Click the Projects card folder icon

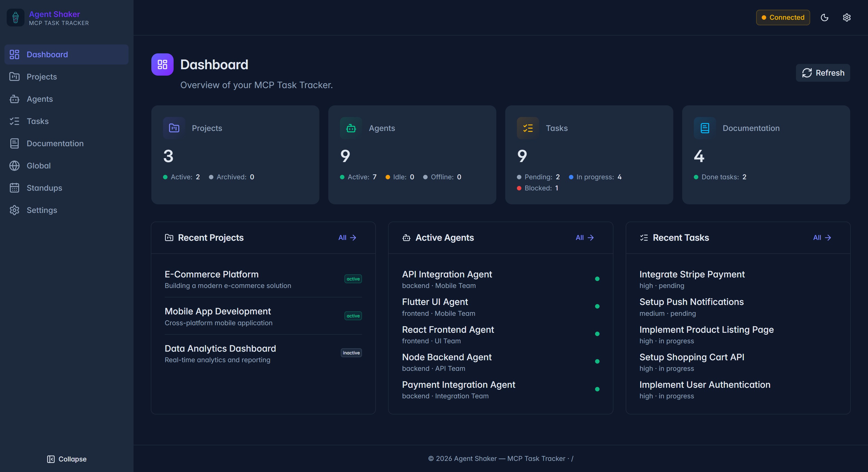point(174,128)
